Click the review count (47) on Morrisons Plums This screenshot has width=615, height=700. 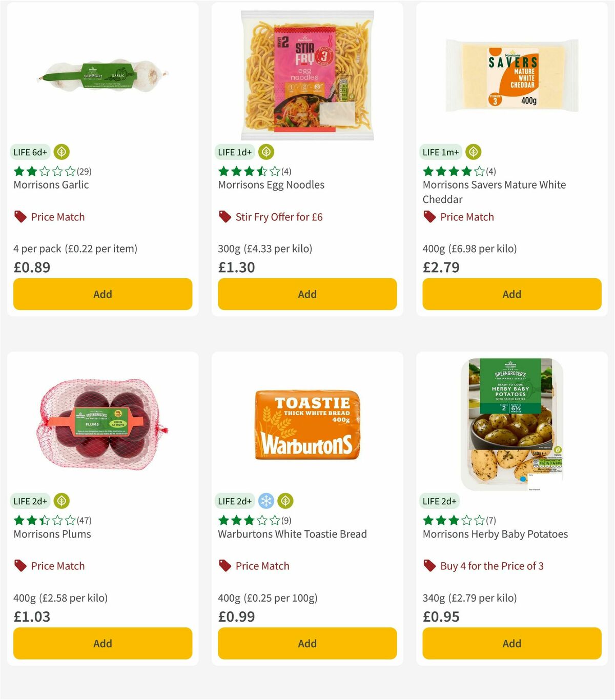point(84,520)
